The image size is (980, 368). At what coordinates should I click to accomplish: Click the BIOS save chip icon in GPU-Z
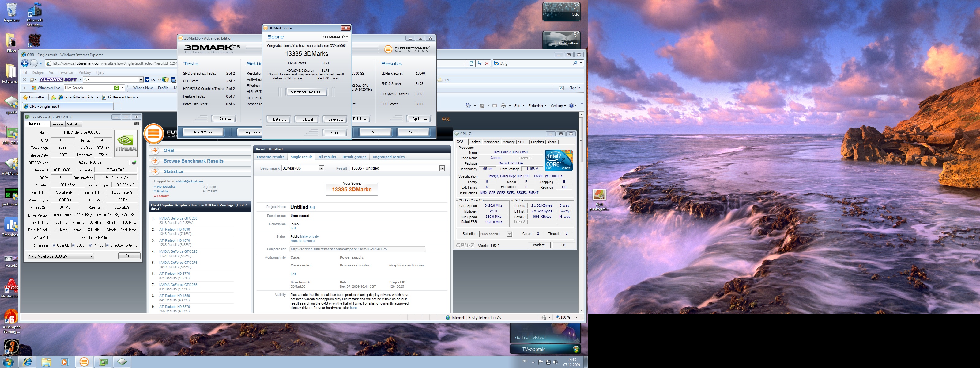click(134, 163)
